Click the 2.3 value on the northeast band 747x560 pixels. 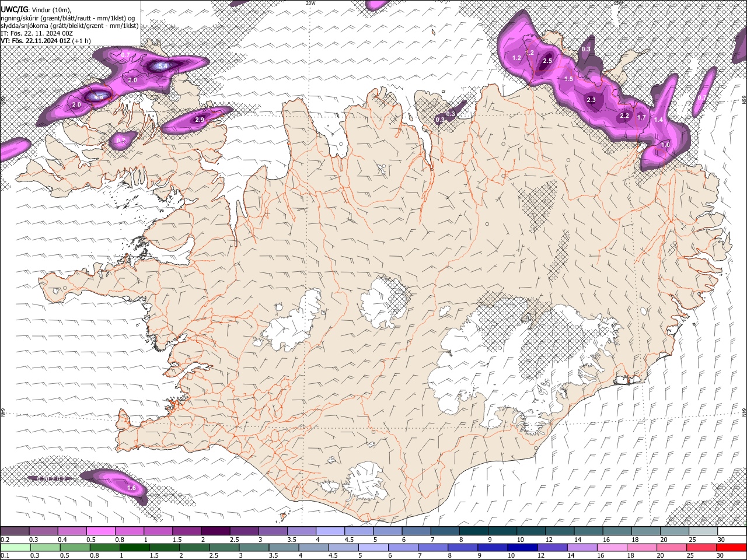tap(591, 100)
